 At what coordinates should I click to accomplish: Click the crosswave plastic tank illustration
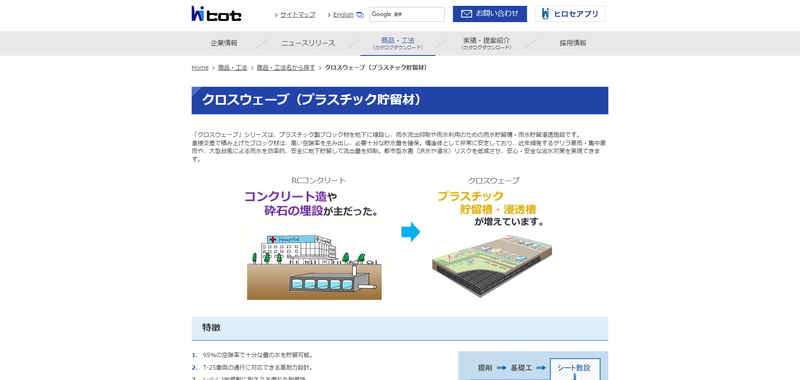492,265
